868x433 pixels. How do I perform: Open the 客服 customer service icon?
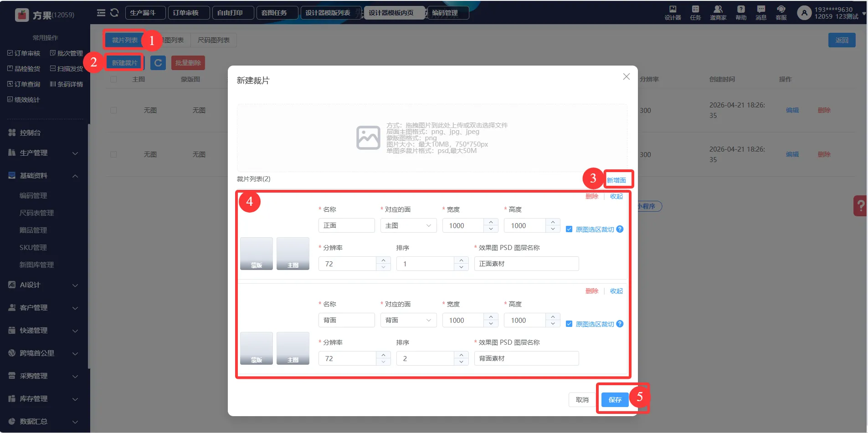tap(781, 13)
